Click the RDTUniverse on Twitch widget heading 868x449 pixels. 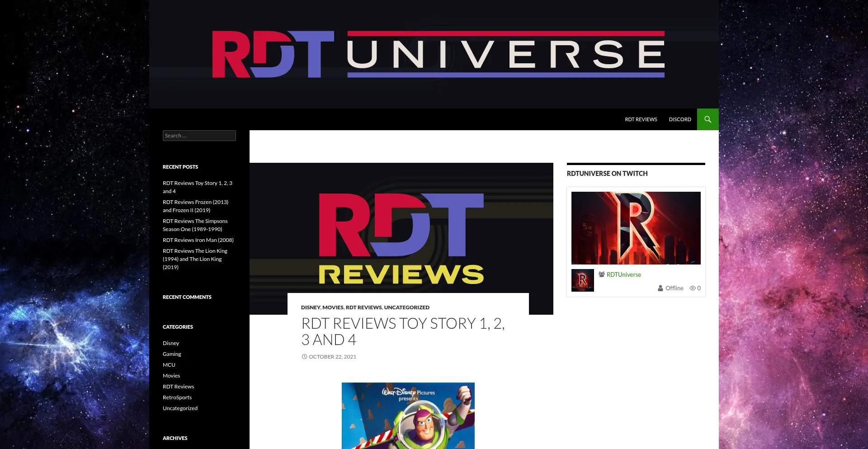click(x=607, y=174)
